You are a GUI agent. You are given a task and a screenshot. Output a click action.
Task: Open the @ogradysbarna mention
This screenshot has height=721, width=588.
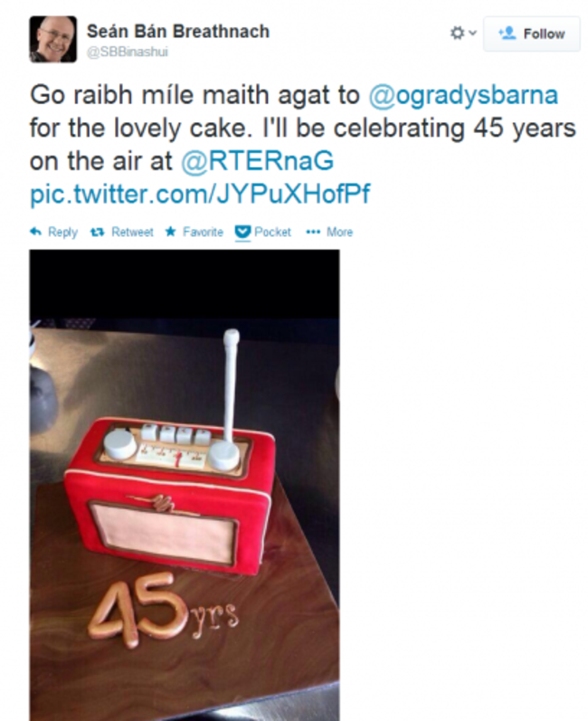coord(463,95)
